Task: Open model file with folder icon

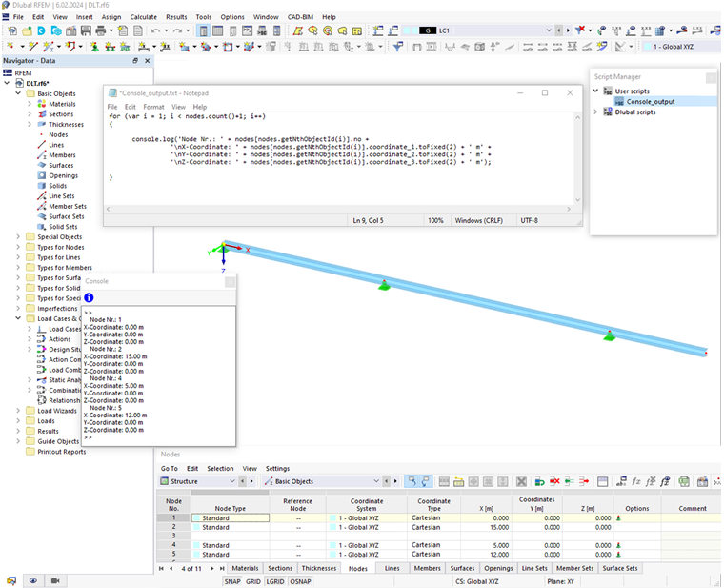Action: pos(28,30)
